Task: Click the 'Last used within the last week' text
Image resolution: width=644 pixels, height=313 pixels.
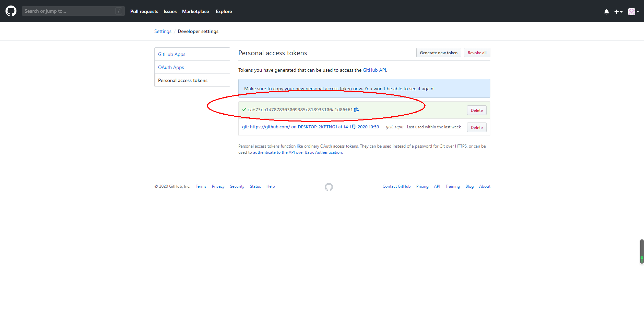Action: (434, 127)
